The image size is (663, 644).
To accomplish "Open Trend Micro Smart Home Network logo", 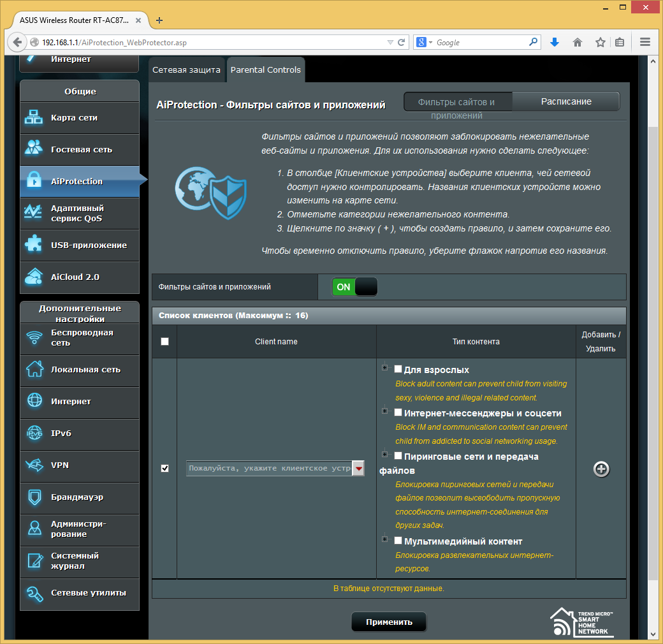I will pos(581,622).
